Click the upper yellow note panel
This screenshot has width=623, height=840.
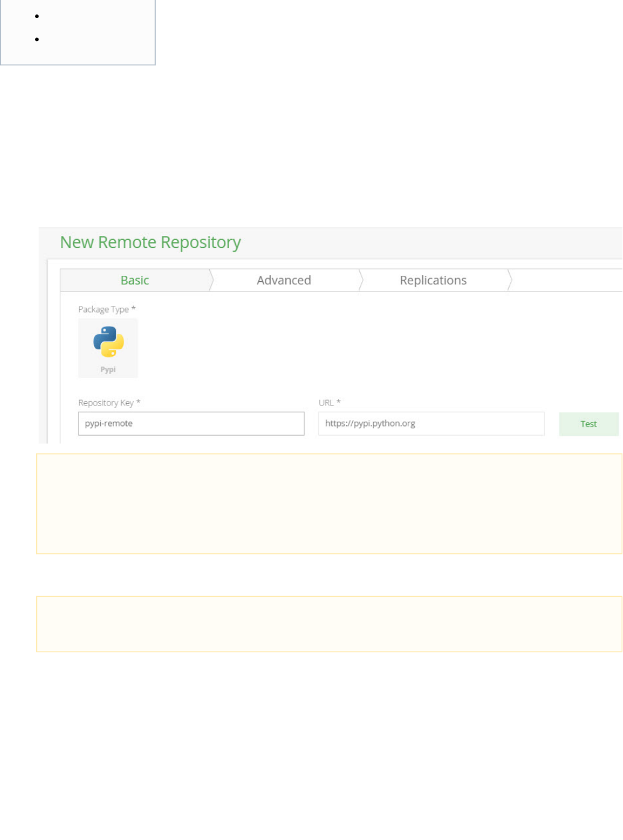(x=329, y=503)
